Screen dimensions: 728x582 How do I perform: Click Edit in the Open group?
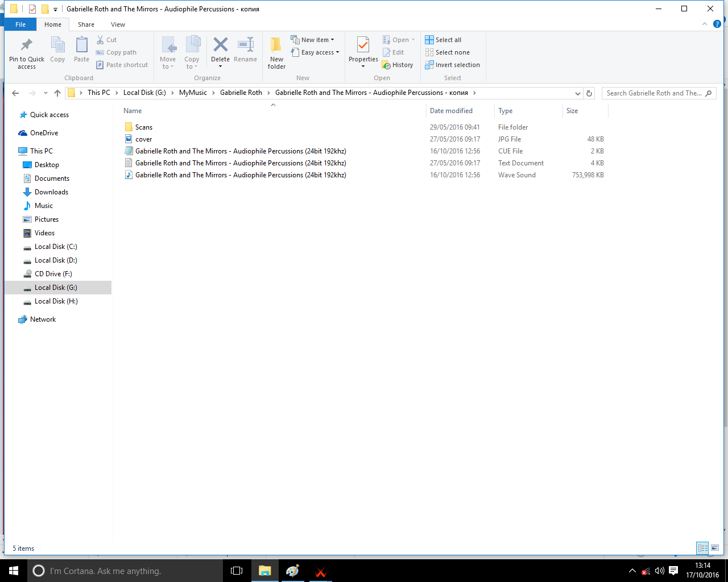(x=393, y=52)
